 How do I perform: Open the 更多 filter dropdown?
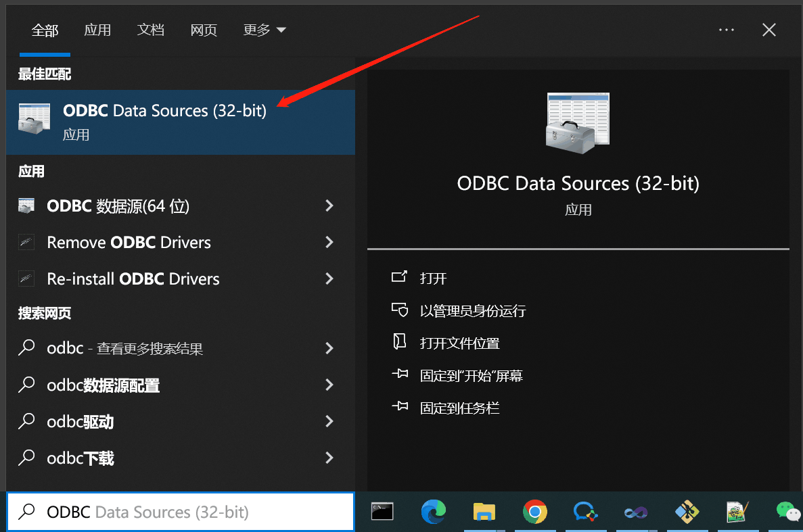pos(265,30)
